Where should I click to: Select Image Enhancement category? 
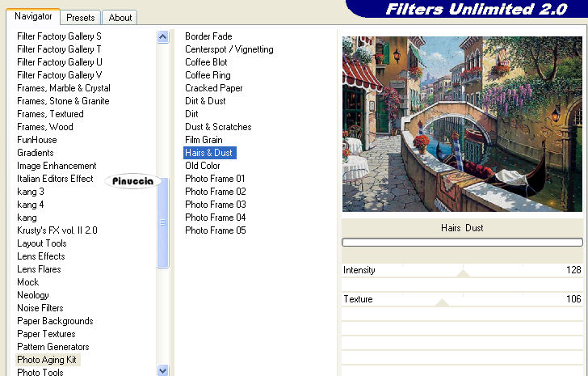pos(57,166)
